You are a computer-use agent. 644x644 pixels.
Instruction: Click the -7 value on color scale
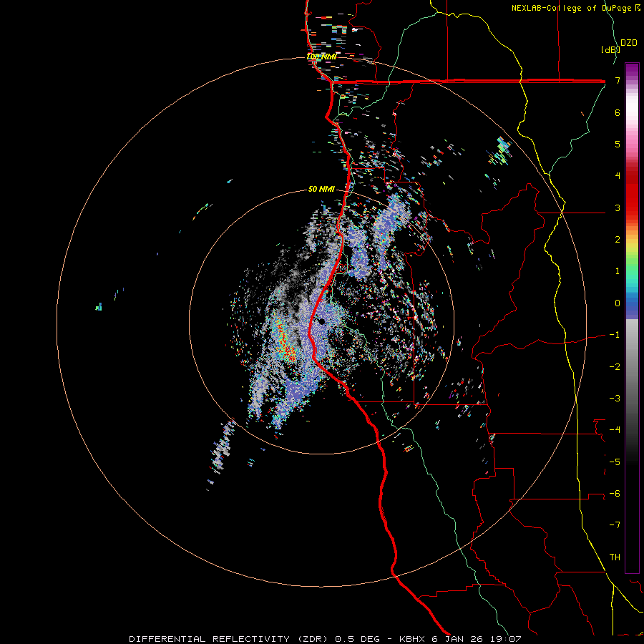615,525
